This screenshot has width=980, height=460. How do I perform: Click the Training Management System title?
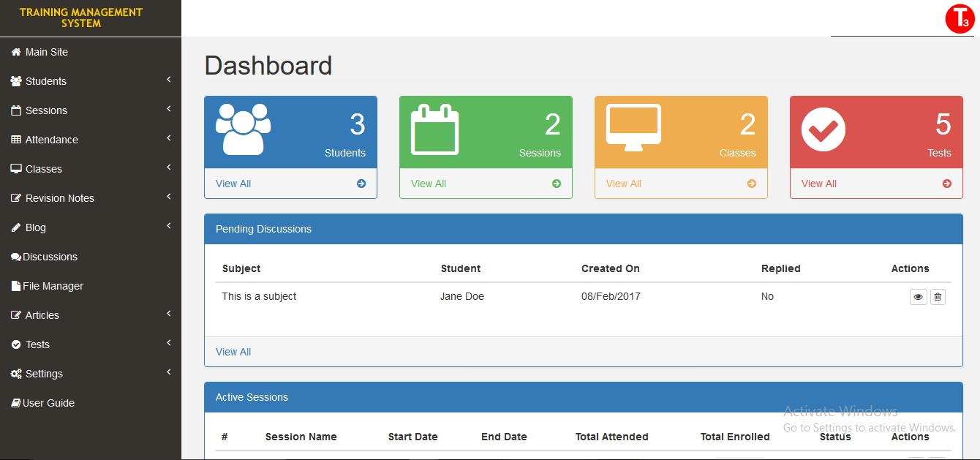pyautogui.click(x=81, y=18)
